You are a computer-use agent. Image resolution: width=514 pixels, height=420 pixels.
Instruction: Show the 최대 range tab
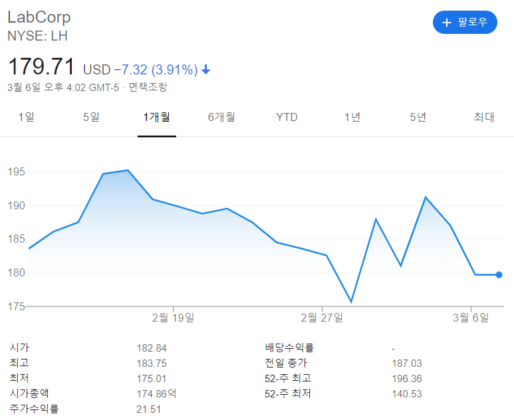point(484,117)
